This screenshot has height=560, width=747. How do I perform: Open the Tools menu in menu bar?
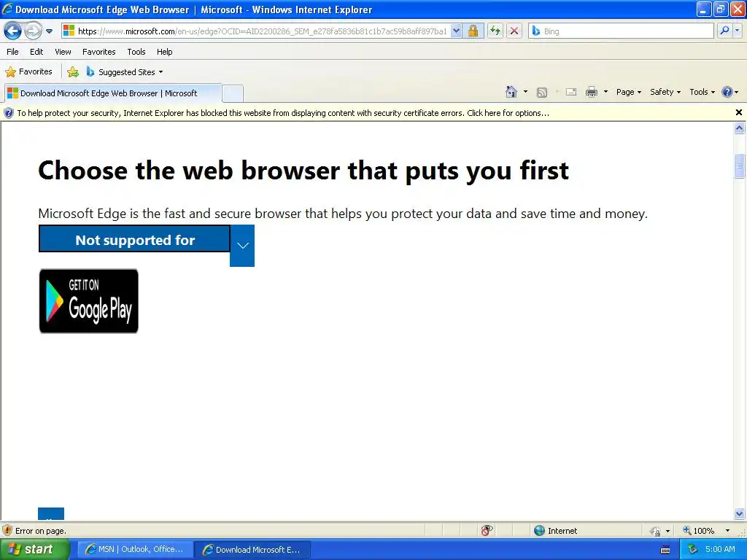[136, 52]
